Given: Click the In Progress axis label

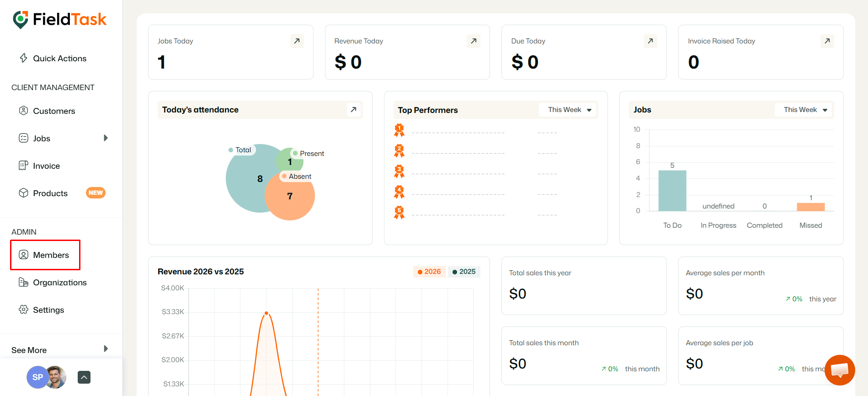Looking at the screenshot, I should [x=719, y=225].
